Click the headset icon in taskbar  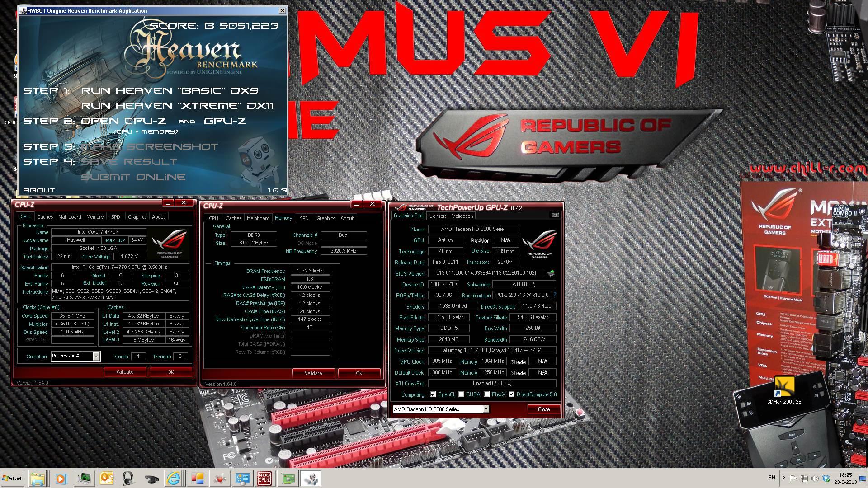tap(129, 478)
